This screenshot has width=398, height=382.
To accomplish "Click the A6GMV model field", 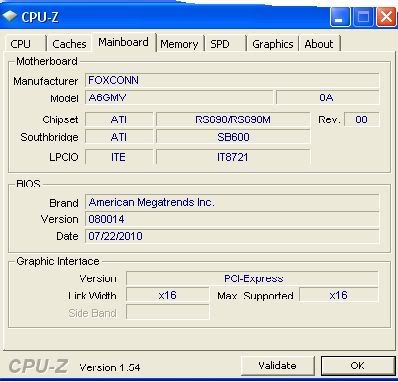I will coord(179,98).
